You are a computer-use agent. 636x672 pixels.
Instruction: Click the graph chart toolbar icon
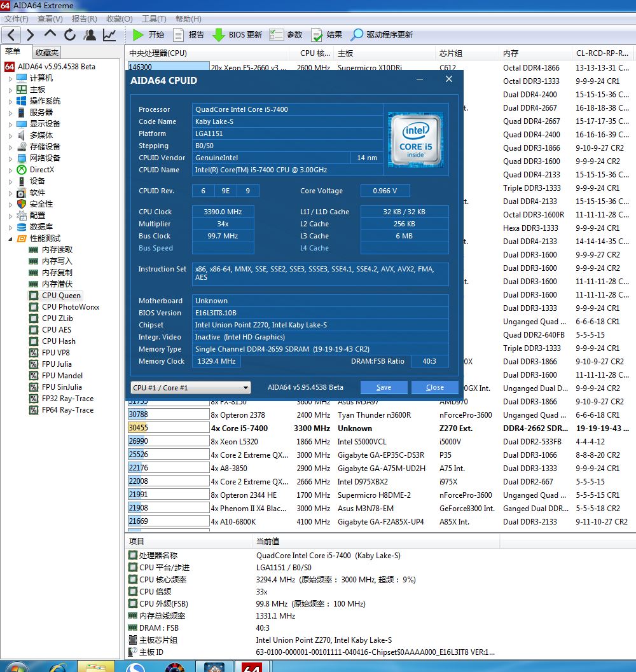tap(109, 35)
